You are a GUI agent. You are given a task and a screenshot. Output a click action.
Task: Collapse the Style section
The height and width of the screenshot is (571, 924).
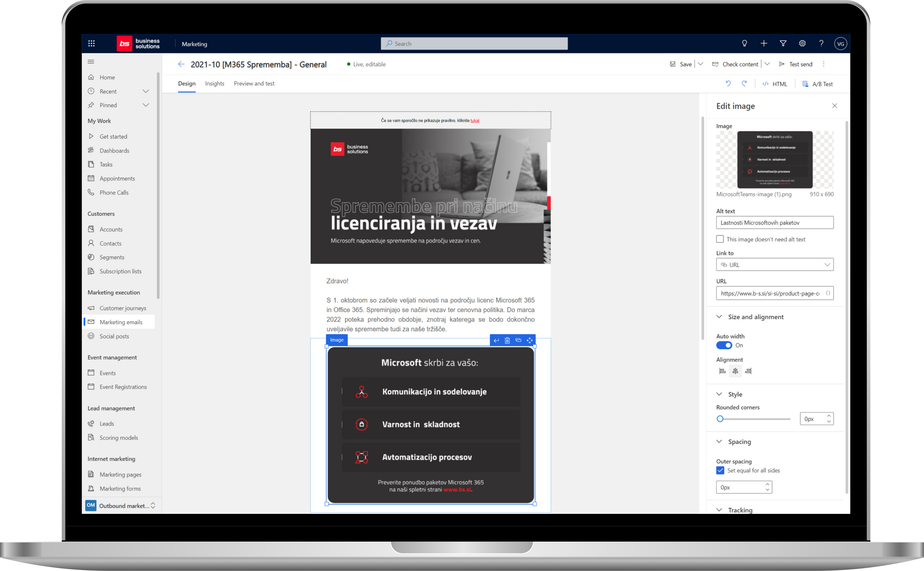(719, 394)
